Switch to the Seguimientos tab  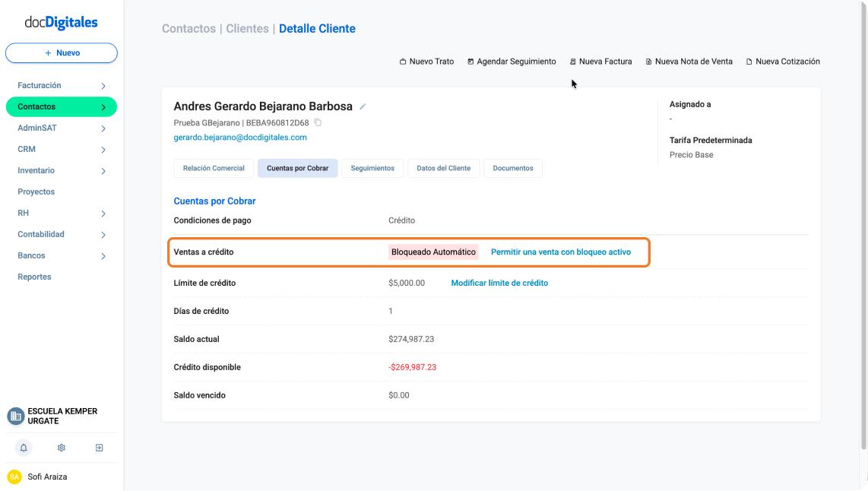click(372, 168)
